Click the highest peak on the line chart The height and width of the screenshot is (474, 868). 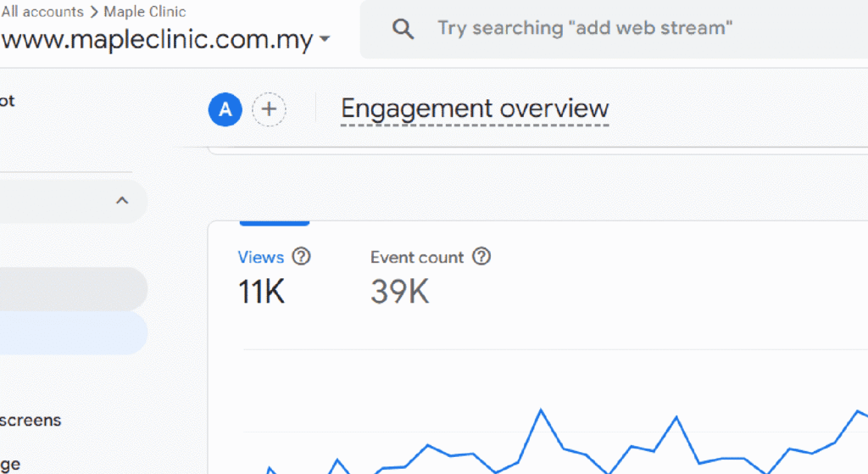(x=540, y=410)
